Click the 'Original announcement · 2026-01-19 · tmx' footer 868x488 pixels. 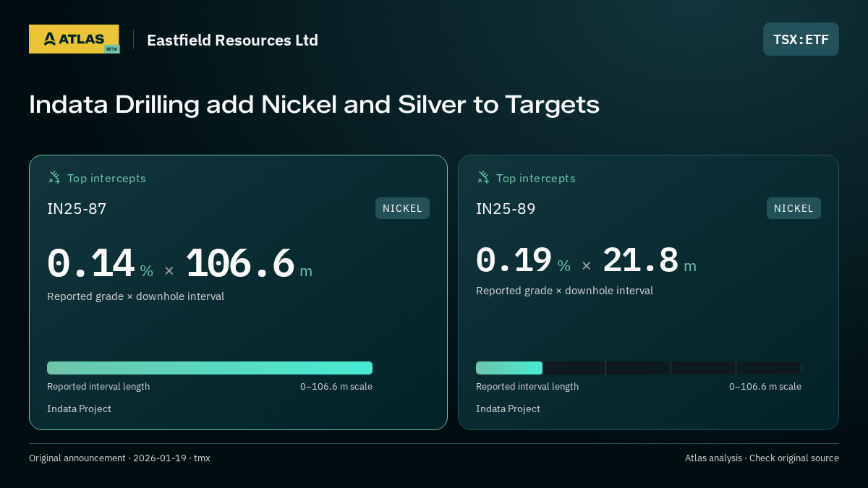point(119,458)
